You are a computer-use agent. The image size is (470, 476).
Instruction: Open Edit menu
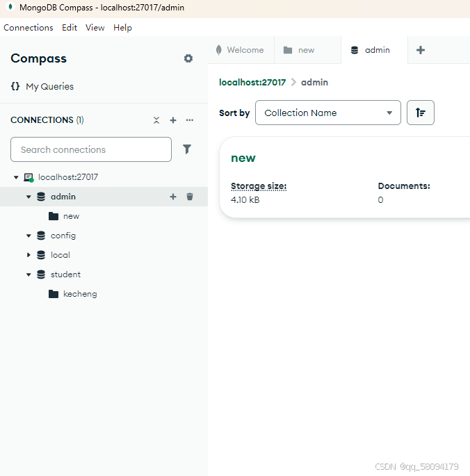pos(70,28)
